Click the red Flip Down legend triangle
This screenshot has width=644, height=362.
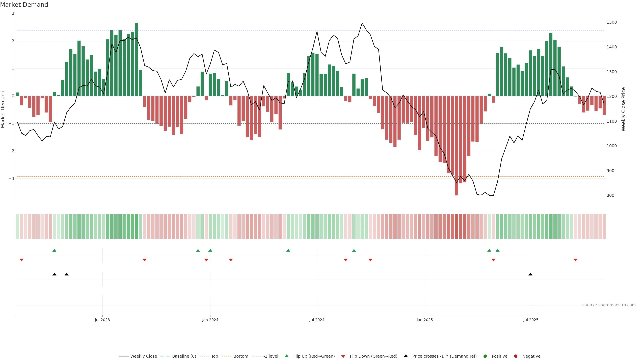click(343, 356)
